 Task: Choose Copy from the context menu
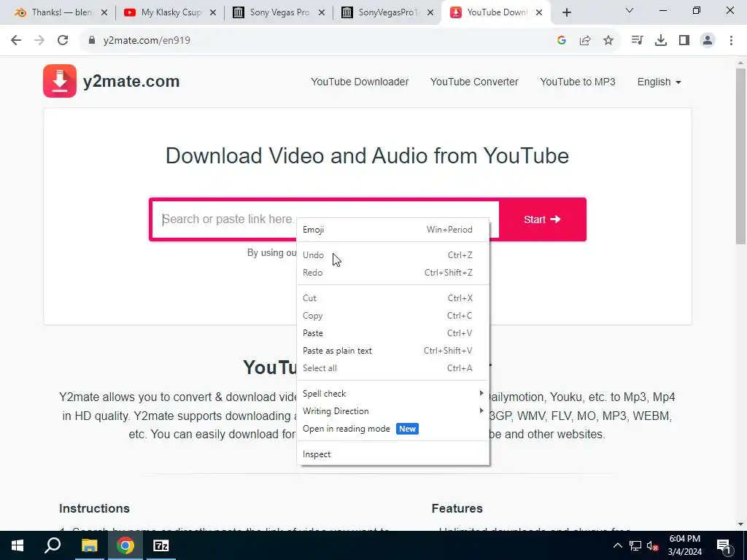pyautogui.click(x=393, y=316)
